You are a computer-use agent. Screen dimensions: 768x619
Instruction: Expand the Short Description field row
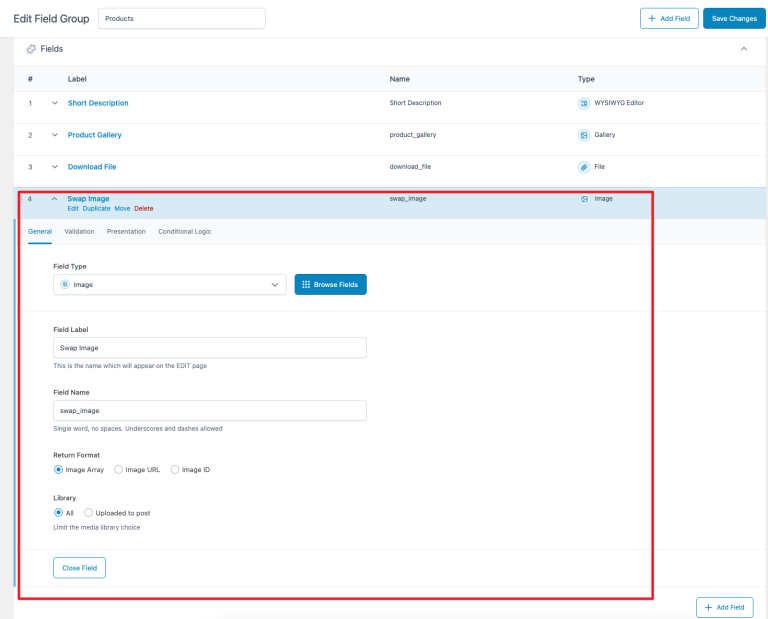point(55,103)
